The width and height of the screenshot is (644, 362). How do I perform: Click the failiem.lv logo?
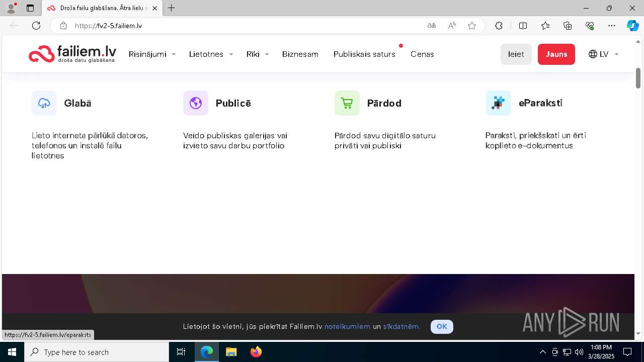tap(72, 54)
